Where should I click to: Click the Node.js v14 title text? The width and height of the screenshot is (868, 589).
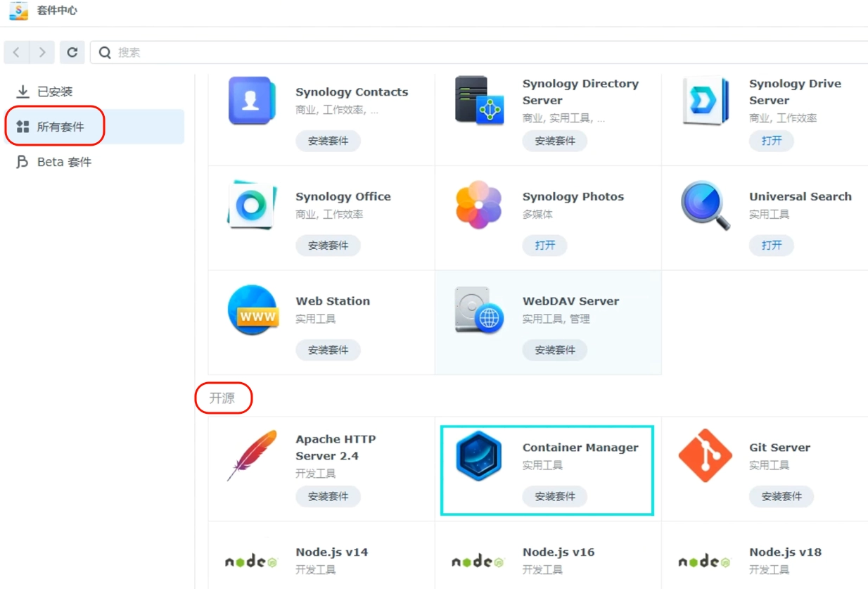332,552
